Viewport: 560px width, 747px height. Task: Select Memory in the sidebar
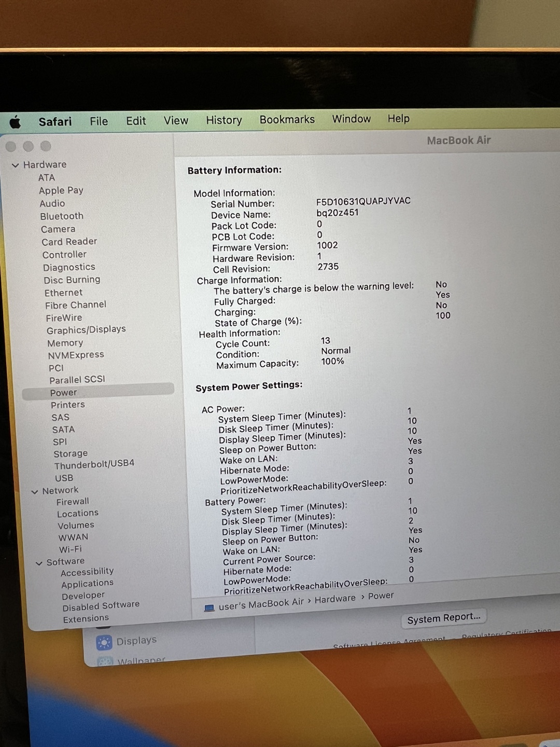pos(65,343)
